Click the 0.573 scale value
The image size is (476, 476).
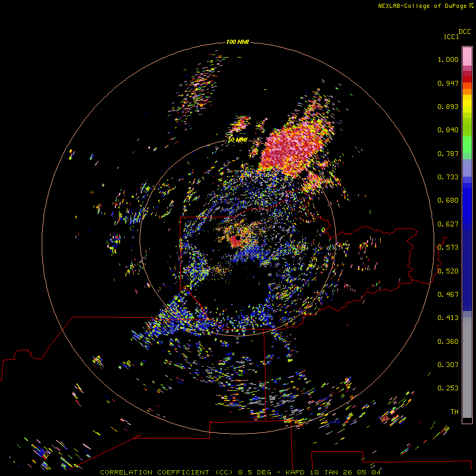(448, 248)
